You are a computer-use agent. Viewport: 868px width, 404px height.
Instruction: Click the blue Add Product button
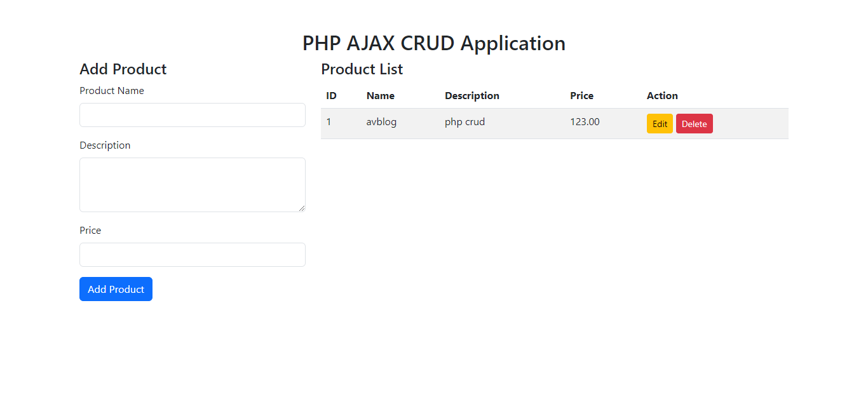tap(116, 289)
